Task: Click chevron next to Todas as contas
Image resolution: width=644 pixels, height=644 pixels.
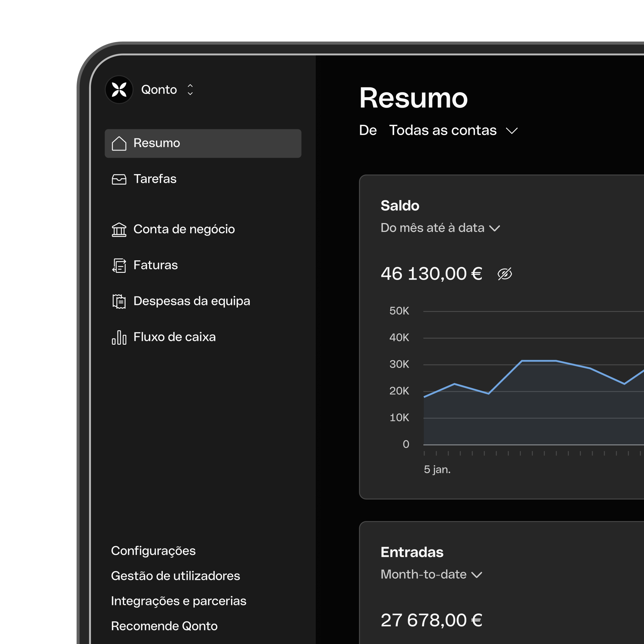Action: click(x=512, y=131)
